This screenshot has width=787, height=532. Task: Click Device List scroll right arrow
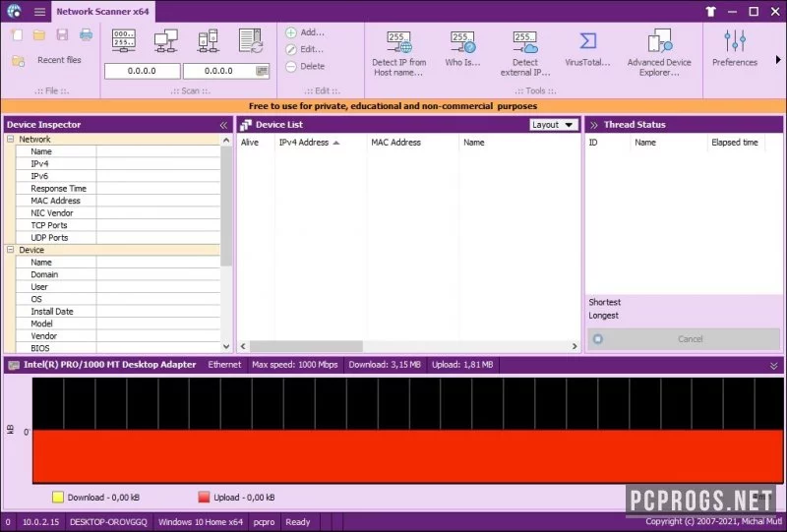[x=575, y=346]
